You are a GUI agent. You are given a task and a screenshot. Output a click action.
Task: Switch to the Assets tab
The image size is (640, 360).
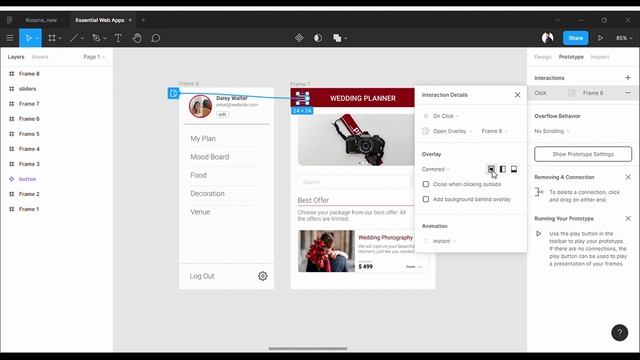[x=40, y=57]
